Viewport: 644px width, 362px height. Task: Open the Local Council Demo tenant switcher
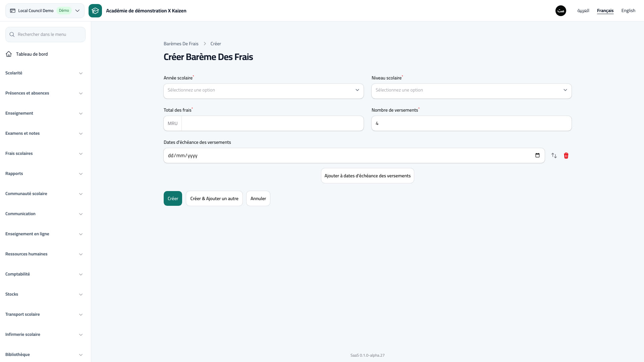(45, 11)
